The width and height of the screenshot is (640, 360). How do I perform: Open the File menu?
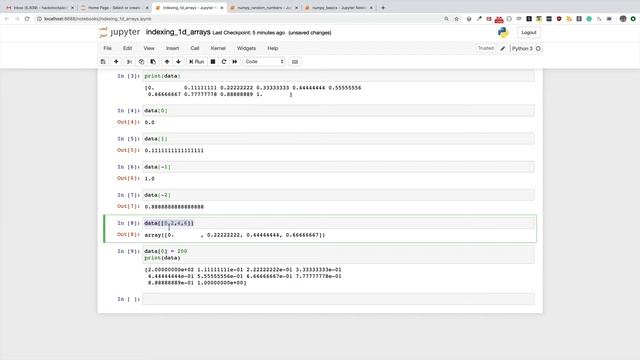pyautogui.click(x=107, y=48)
